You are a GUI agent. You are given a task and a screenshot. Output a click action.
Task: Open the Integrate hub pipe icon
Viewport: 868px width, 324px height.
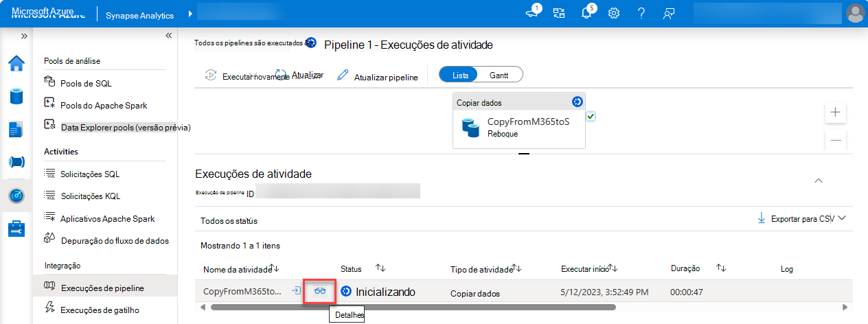click(x=16, y=162)
